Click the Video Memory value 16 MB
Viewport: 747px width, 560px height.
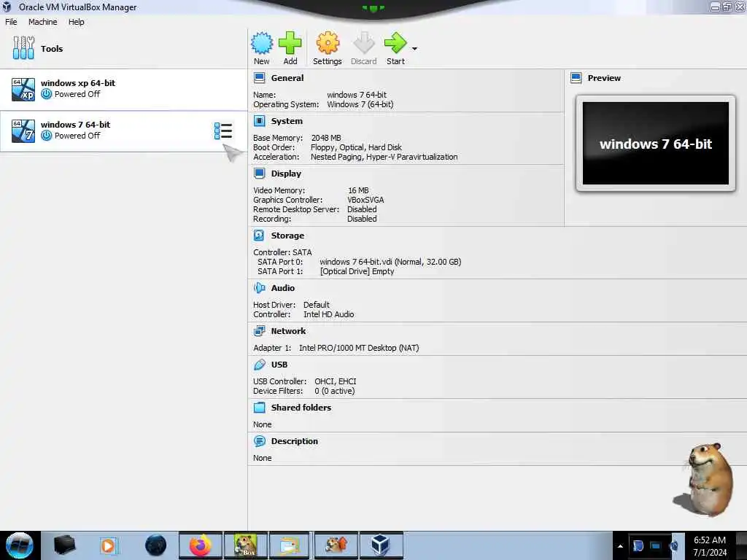pyautogui.click(x=358, y=190)
